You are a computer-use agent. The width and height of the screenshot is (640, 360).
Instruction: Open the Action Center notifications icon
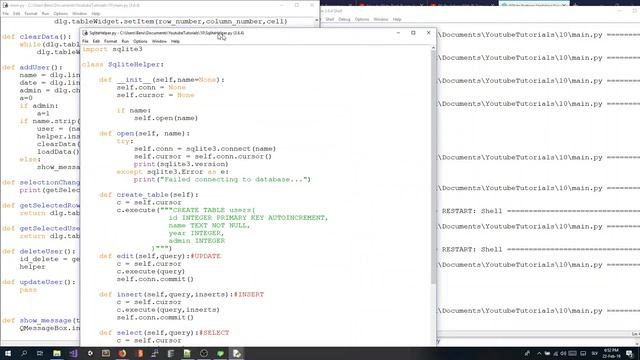coord(630,353)
